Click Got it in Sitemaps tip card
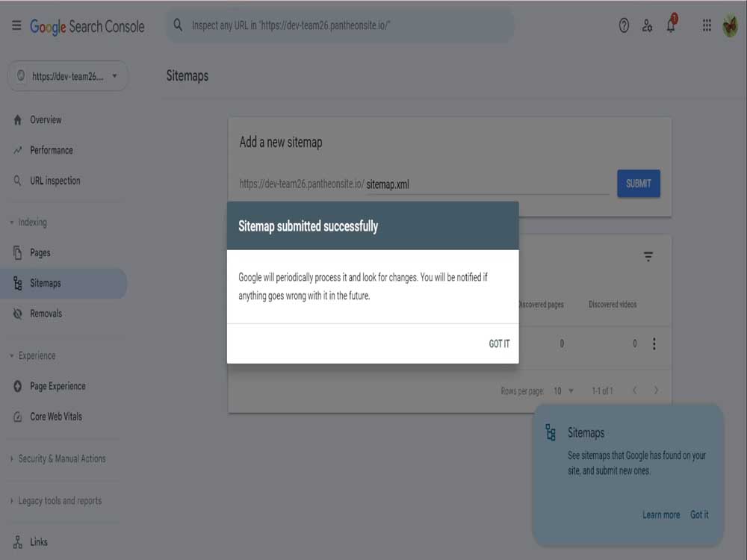The width and height of the screenshot is (747, 560). click(699, 514)
